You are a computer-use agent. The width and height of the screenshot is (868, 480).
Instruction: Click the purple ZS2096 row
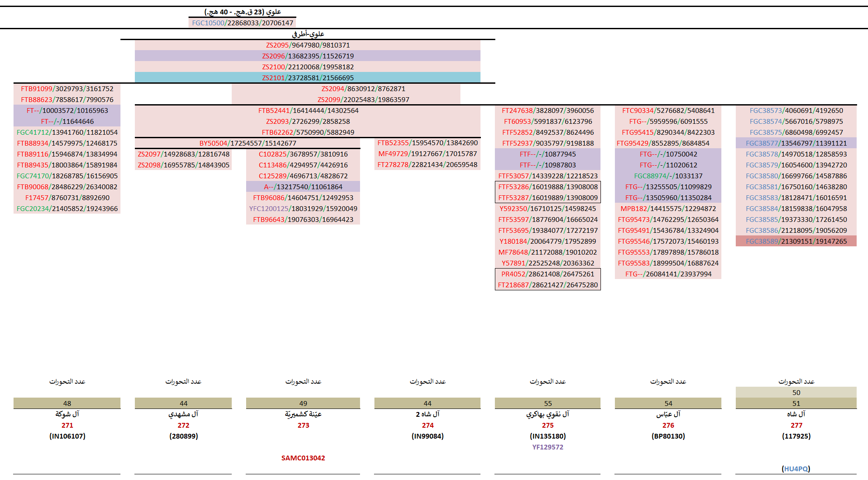click(307, 56)
